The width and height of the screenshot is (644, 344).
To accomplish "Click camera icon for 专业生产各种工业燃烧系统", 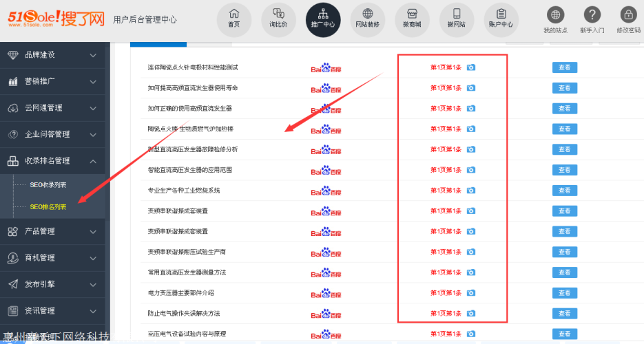I will (471, 191).
